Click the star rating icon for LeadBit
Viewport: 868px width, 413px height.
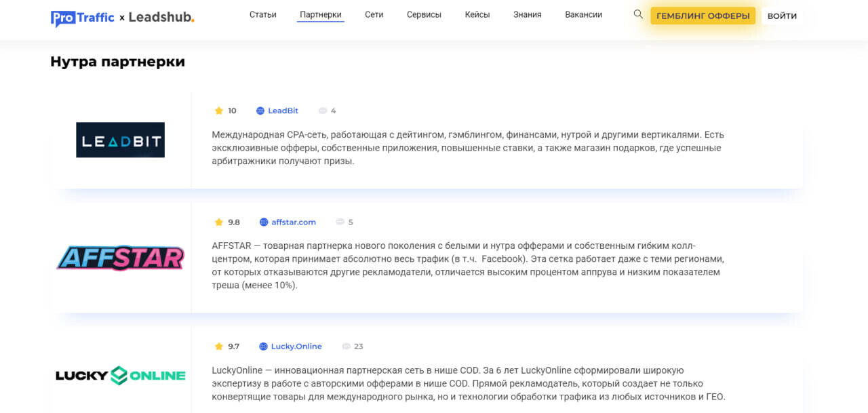pyautogui.click(x=219, y=111)
